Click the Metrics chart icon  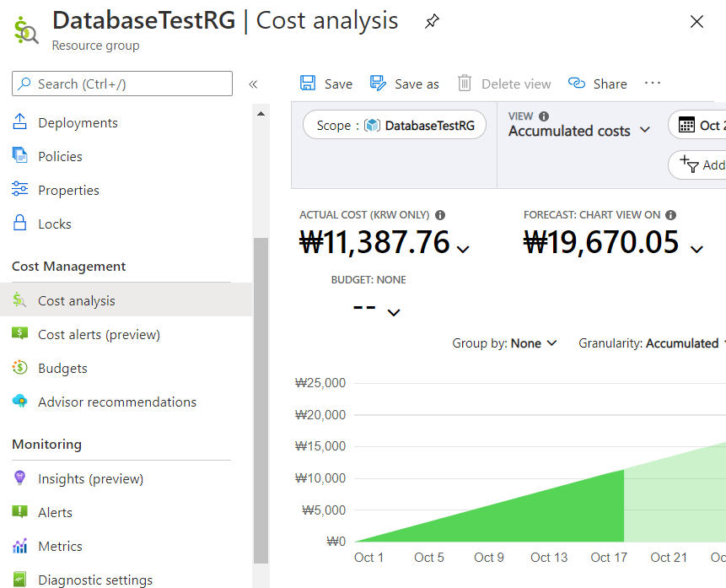[x=19, y=546]
